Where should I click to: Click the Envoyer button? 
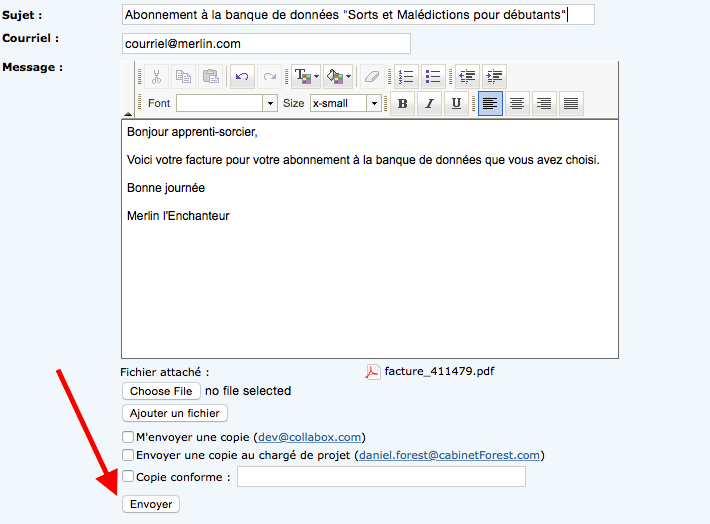point(151,504)
